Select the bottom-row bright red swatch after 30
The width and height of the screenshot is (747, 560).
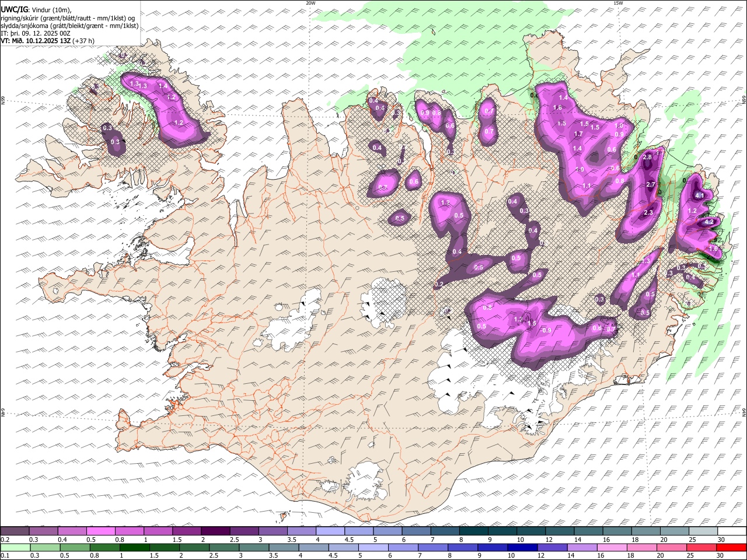point(731,547)
